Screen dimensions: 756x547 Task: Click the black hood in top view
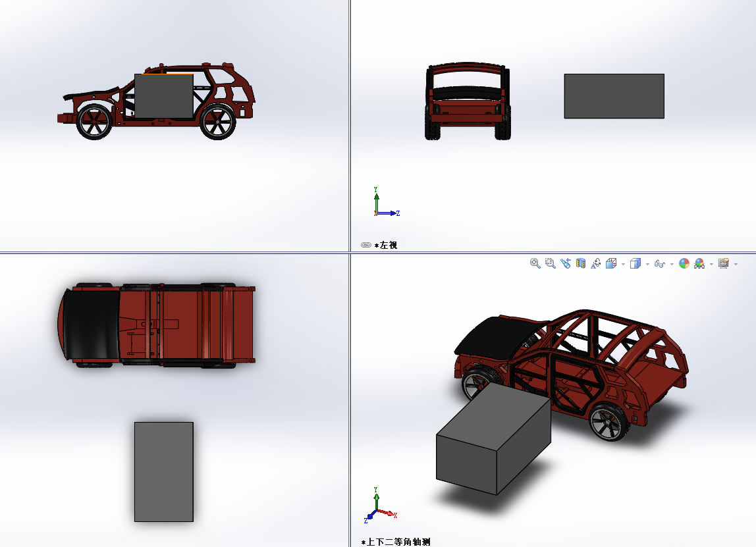pyautogui.click(x=91, y=325)
